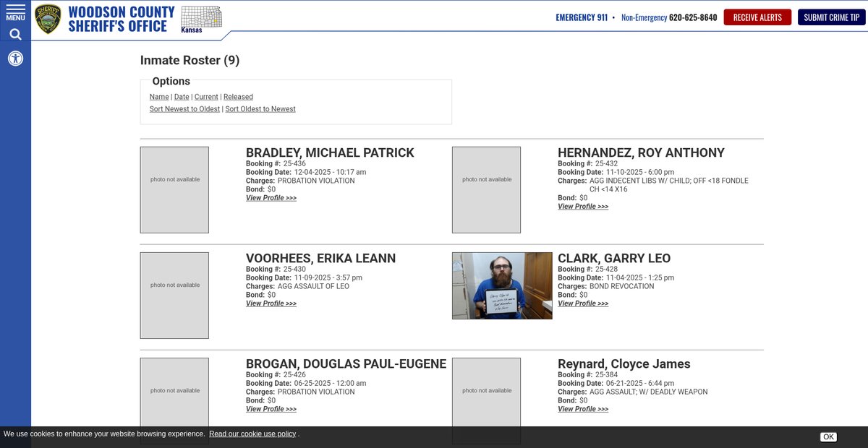Viewport: 868px width, 448px height.
Task: Show the Current inmates tab
Action: 206,97
